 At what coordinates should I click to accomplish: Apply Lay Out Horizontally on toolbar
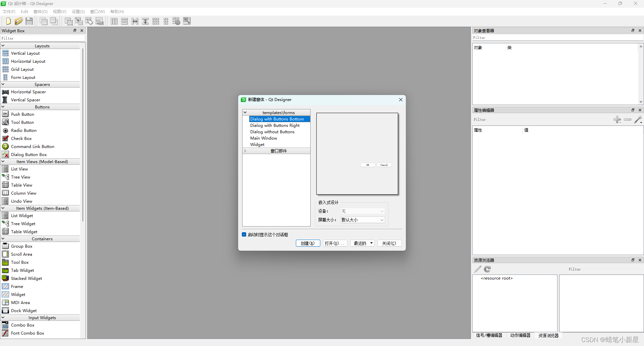[114, 21]
